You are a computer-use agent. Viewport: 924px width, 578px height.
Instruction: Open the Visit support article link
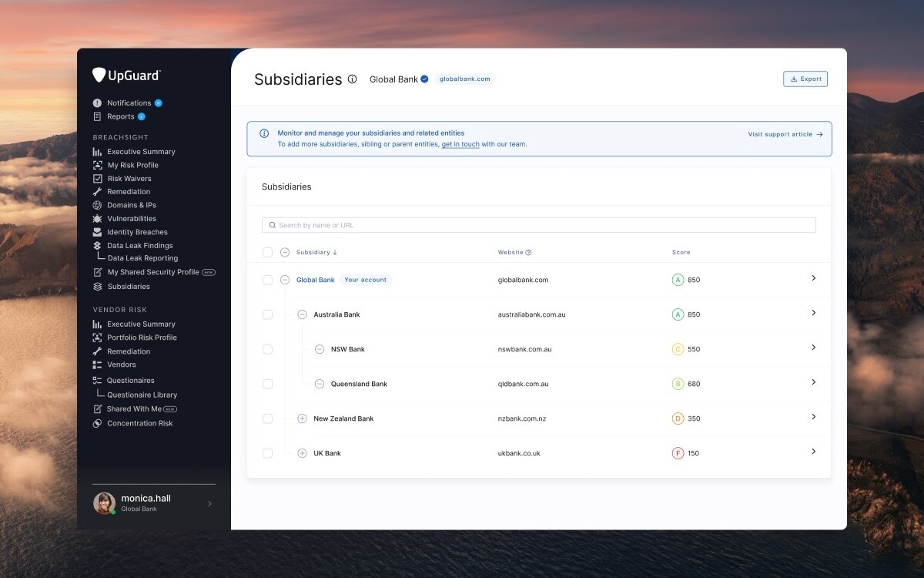tap(785, 134)
